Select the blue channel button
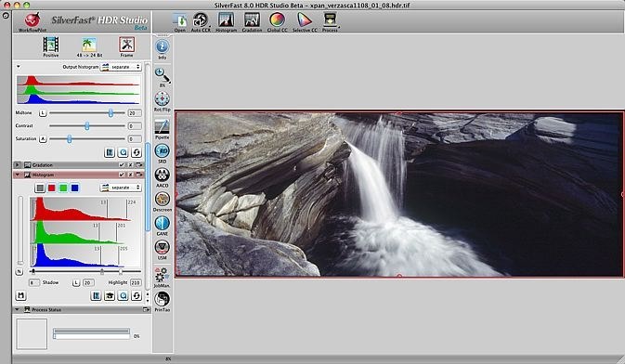 click(74, 188)
